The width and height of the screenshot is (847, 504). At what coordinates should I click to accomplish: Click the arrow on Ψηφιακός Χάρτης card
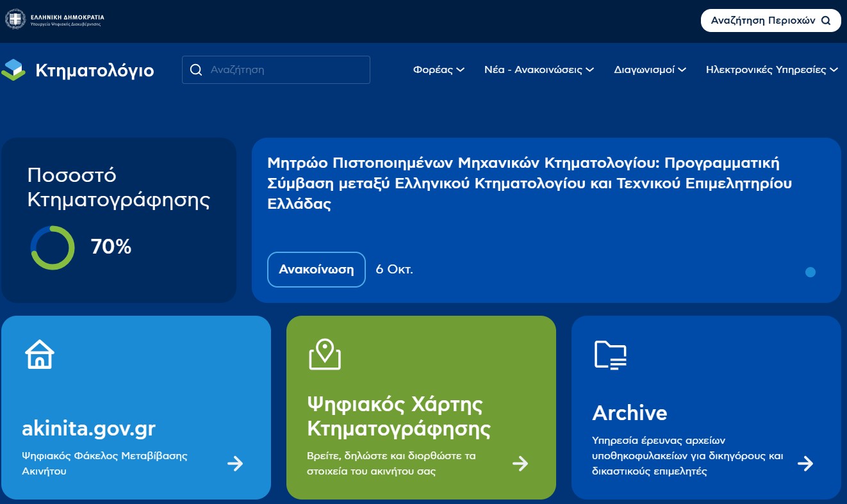[x=520, y=464]
